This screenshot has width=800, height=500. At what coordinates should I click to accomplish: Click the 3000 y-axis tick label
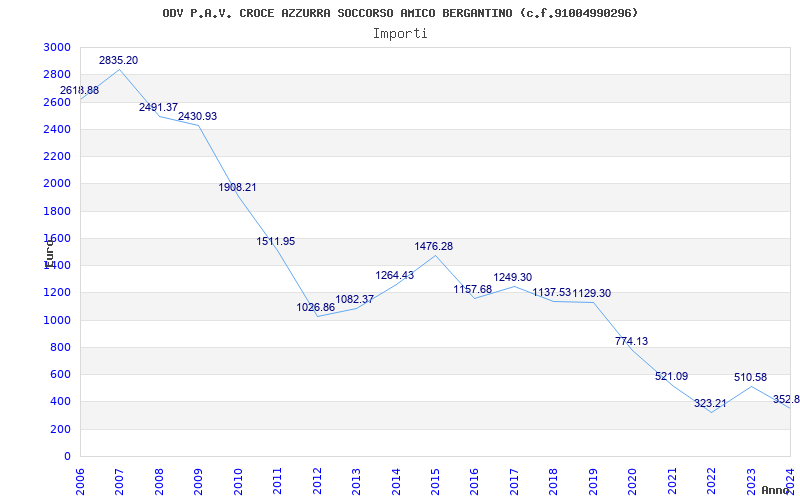(x=58, y=47)
